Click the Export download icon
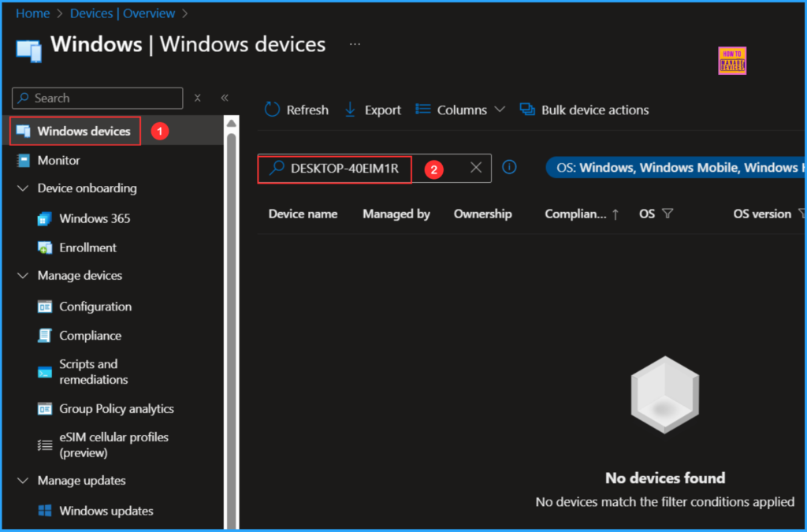Screen dimensions: 807x532 coord(350,110)
